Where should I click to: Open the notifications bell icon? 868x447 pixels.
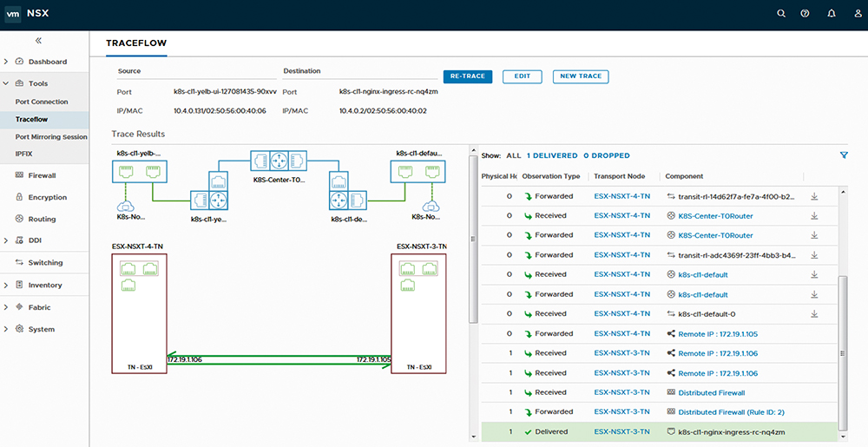832,14
